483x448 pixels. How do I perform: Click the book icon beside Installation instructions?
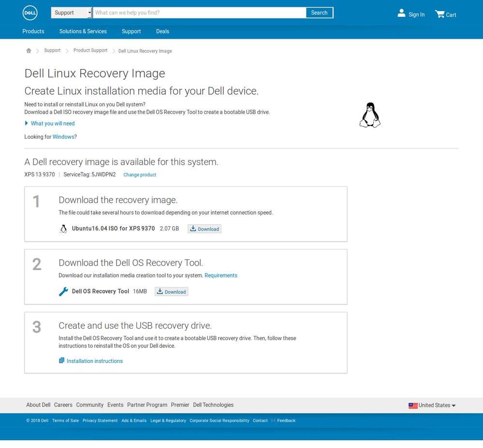(x=61, y=360)
